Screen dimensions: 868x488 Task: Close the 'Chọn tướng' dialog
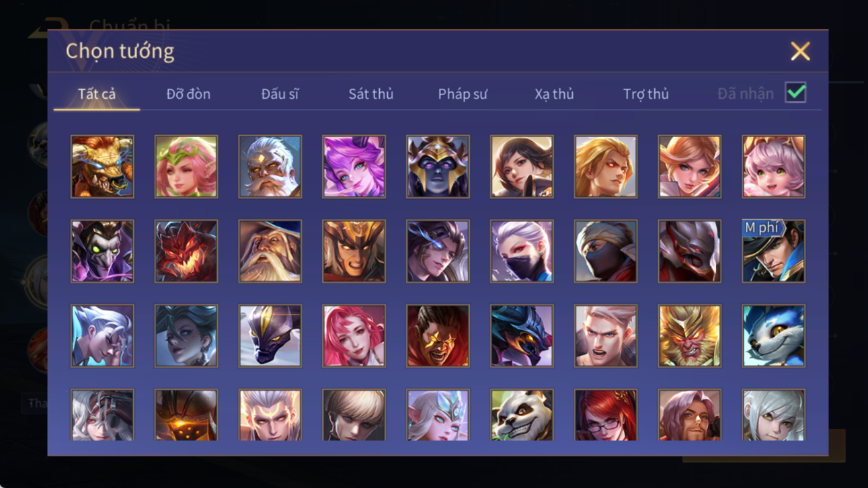click(x=800, y=51)
